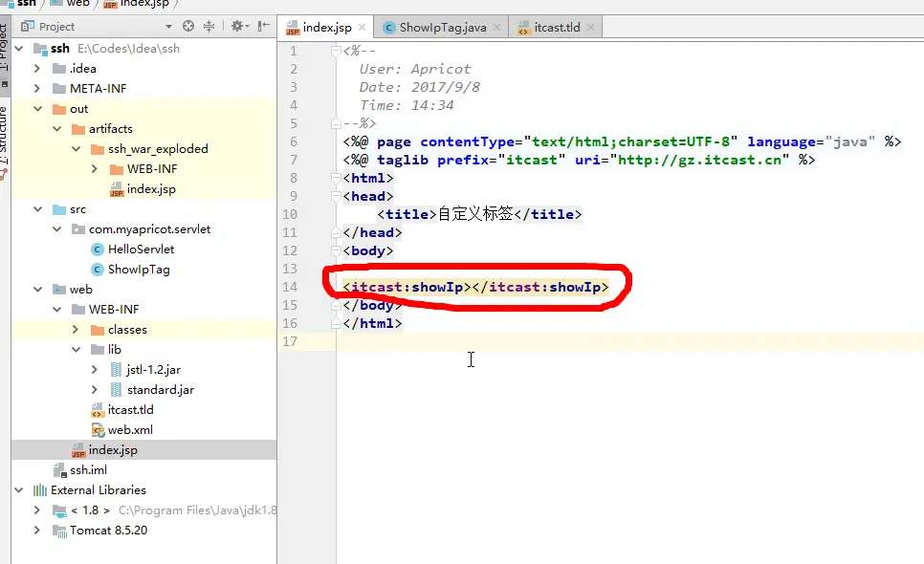Select the Tomcat 8.5.20 library
The width and height of the screenshot is (924, 564).
click(x=108, y=530)
